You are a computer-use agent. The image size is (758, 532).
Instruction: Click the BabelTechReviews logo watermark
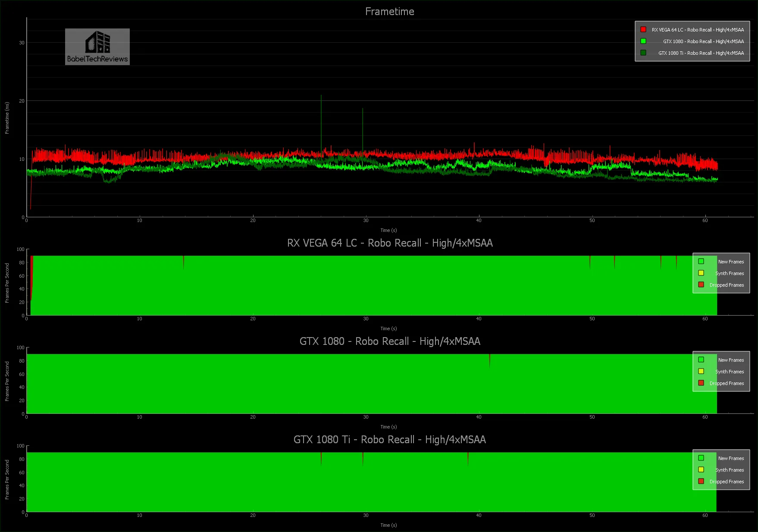point(97,47)
